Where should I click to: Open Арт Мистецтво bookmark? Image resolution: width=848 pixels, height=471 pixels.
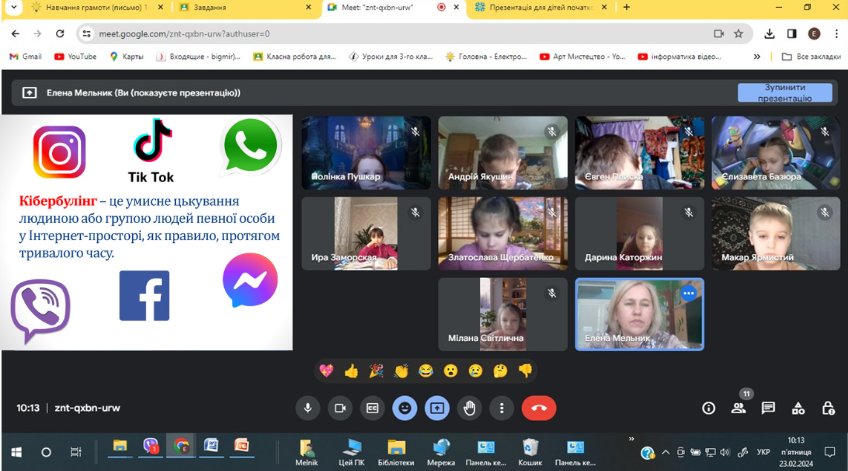(582, 56)
